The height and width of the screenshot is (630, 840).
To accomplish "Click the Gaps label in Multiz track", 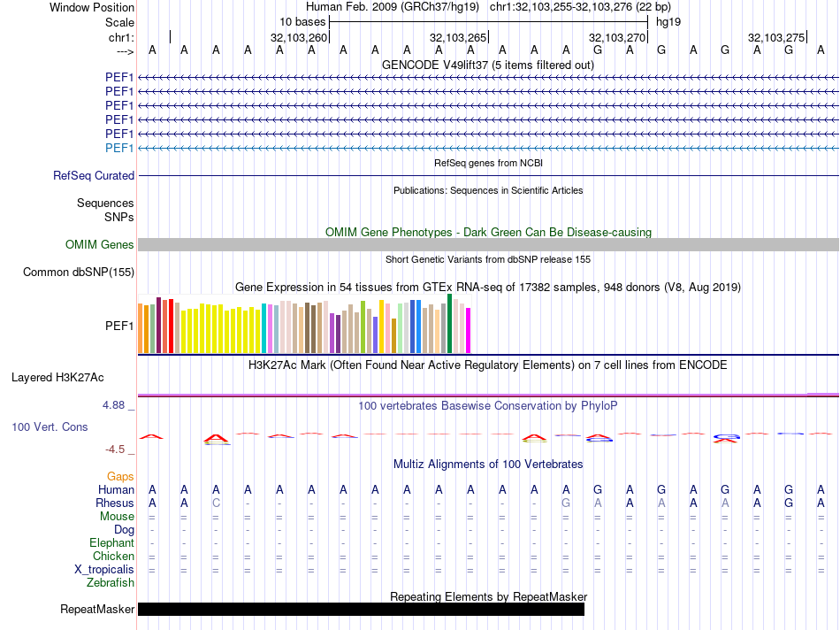I will click(120, 477).
